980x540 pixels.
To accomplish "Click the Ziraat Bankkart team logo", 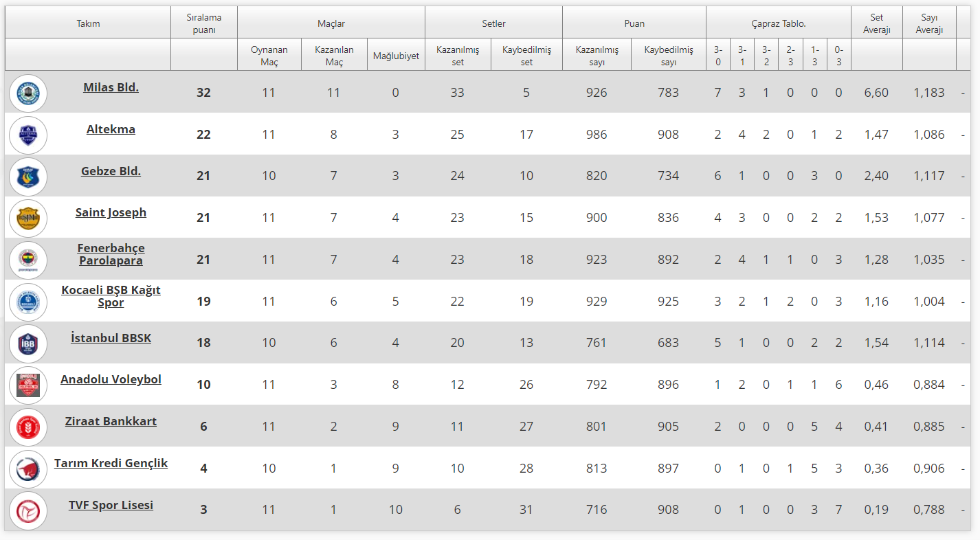I will click(28, 427).
